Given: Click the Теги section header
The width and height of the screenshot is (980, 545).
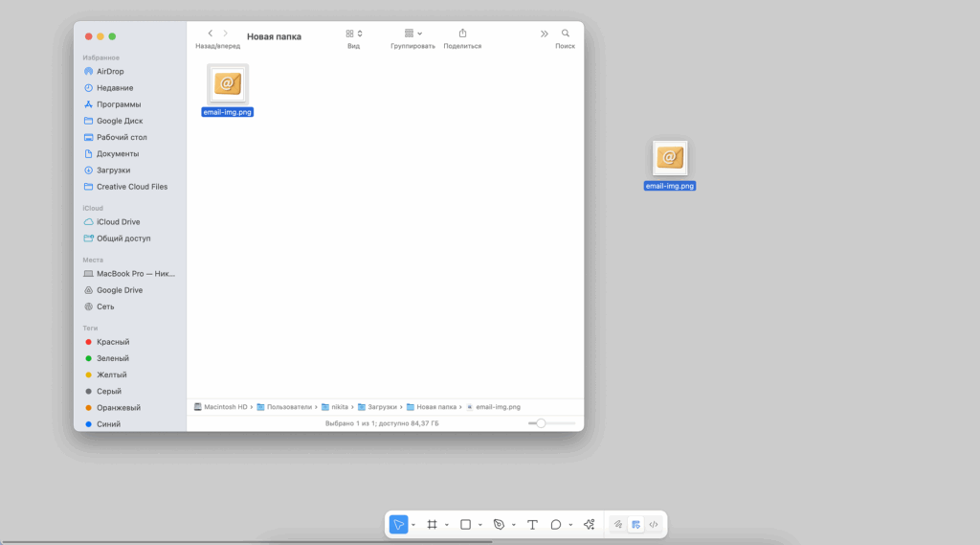Looking at the screenshot, I should (90, 328).
